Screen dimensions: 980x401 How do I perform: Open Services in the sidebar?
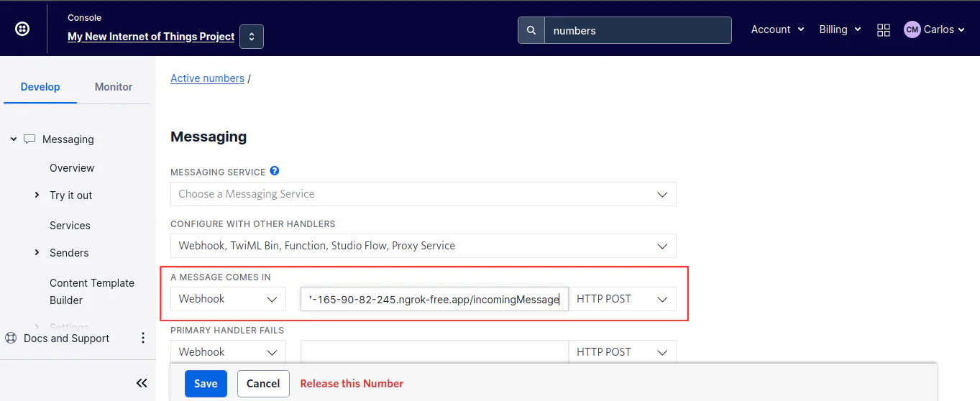[70, 226]
